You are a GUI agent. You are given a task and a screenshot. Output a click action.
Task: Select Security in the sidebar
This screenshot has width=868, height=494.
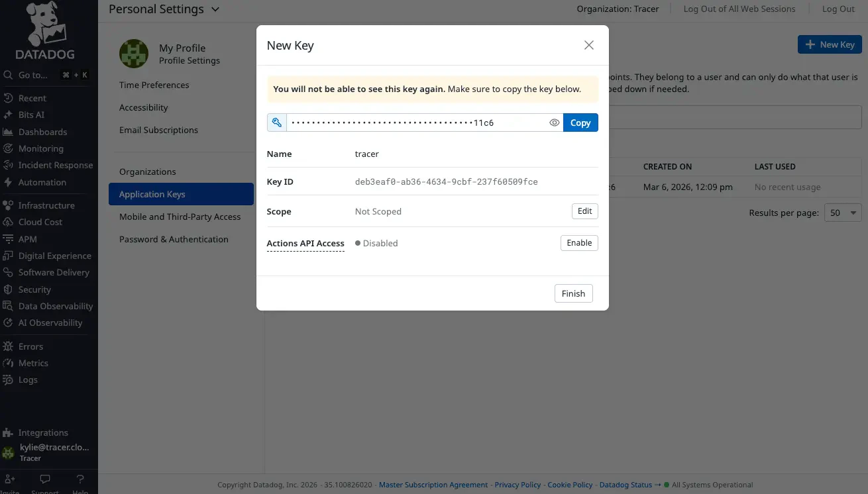[x=33, y=289]
